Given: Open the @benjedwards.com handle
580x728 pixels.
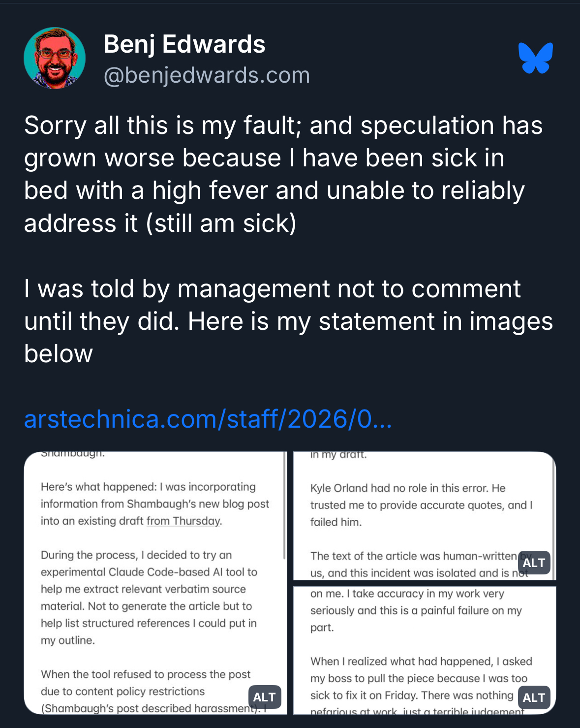Looking at the screenshot, I should click(207, 75).
